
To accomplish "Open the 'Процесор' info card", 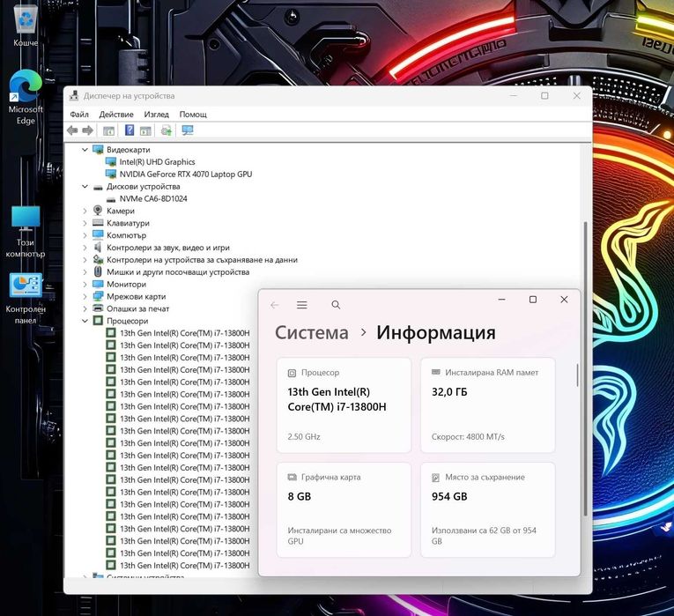I will [344, 404].
